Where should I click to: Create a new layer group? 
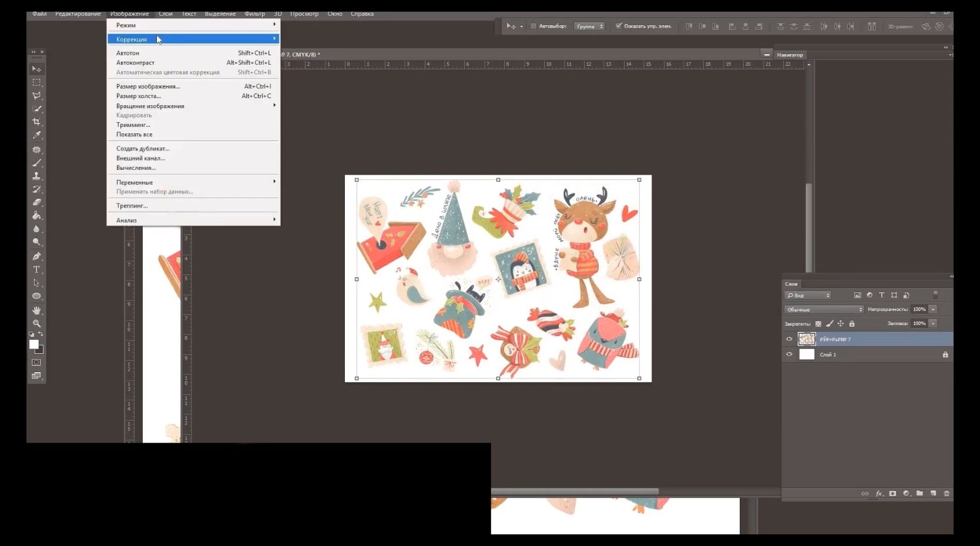coord(919,494)
